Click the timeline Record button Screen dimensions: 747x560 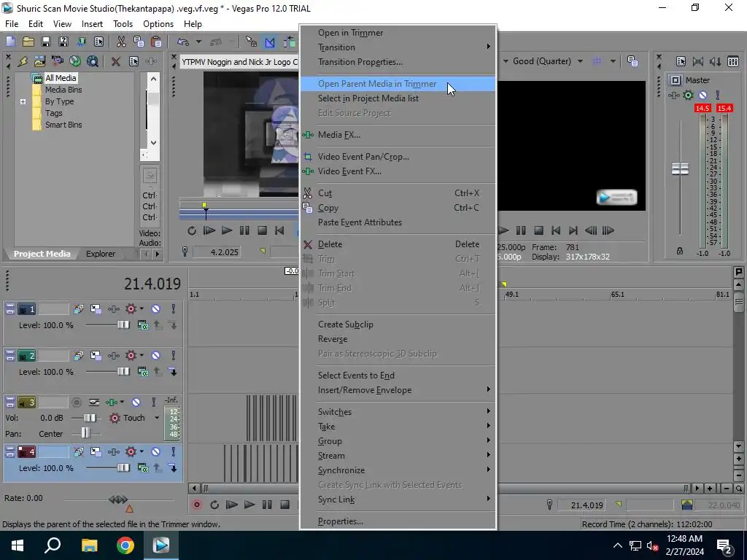[x=197, y=505]
